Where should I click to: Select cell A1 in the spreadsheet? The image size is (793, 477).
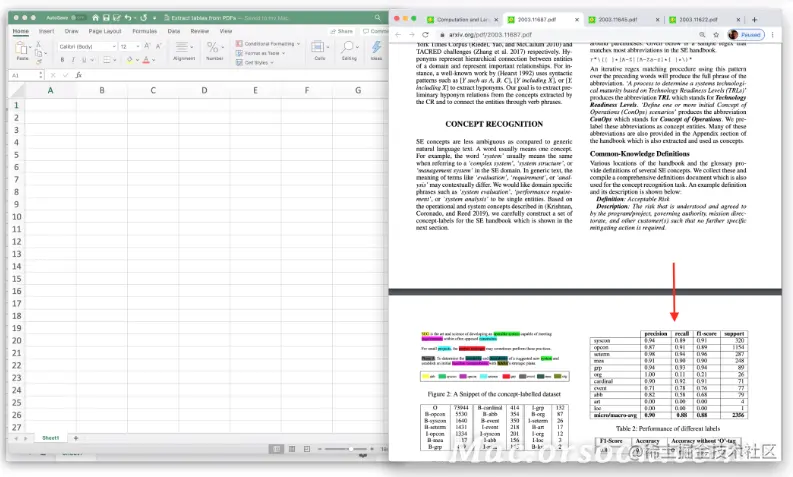coord(51,105)
